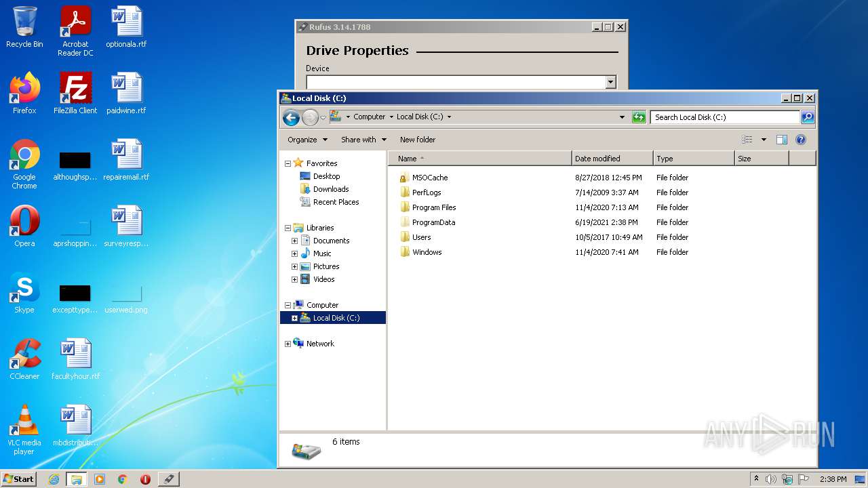Image resolution: width=868 pixels, height=488 pixels.
Task: Select userwed.png desktop file
Action: coord(126,298)
